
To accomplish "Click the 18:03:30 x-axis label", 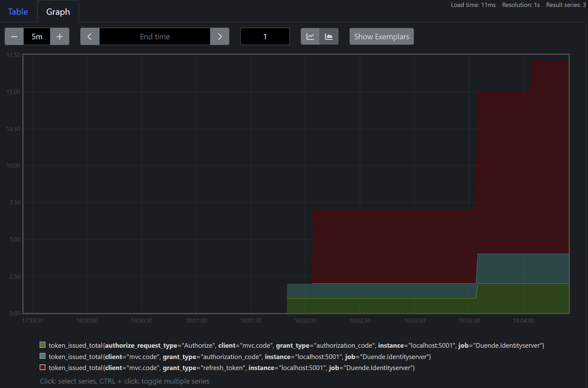I will click(x=469, y=321).
